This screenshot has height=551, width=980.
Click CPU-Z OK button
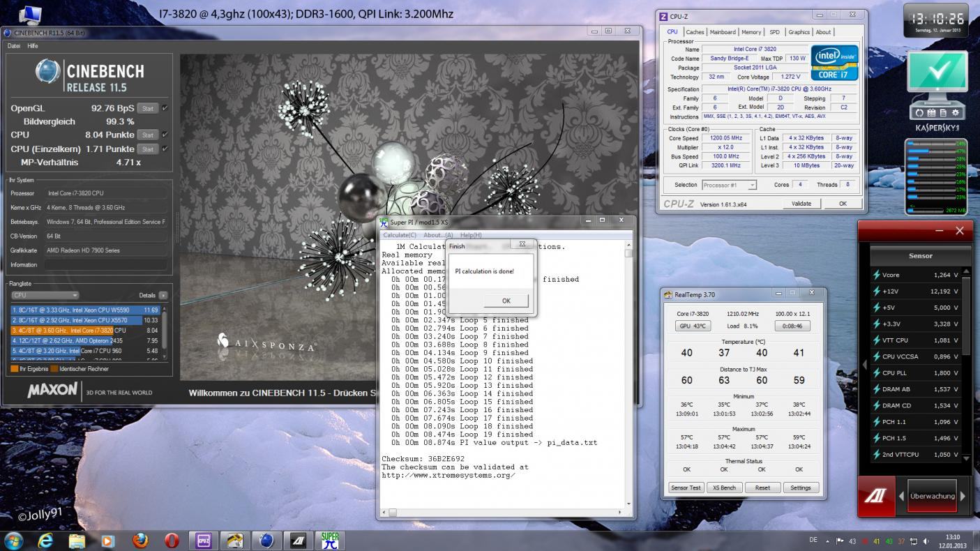point(843,204)
